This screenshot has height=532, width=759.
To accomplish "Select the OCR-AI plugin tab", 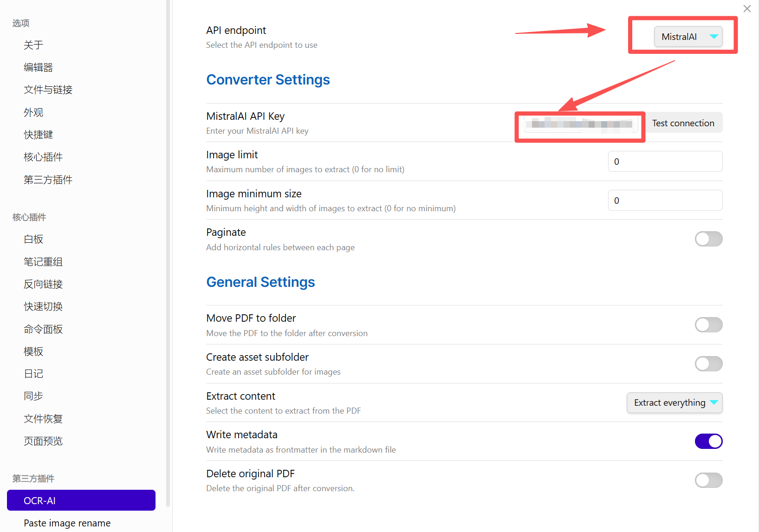I will [x=81, y=500].
